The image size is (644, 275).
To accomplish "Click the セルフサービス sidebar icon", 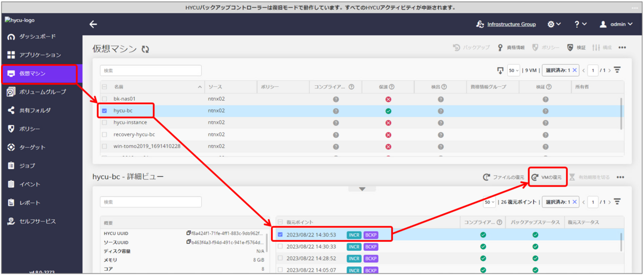I will 11,221.
